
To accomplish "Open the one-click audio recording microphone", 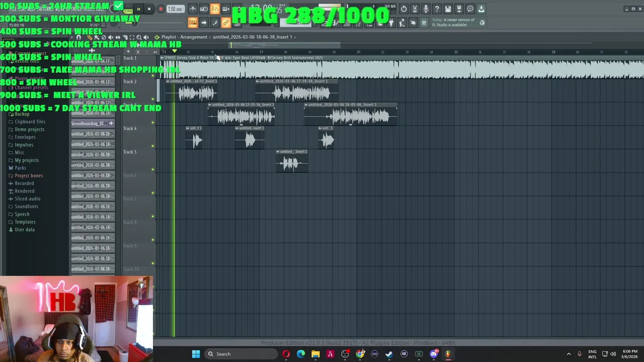I will (x=426, y=9).
